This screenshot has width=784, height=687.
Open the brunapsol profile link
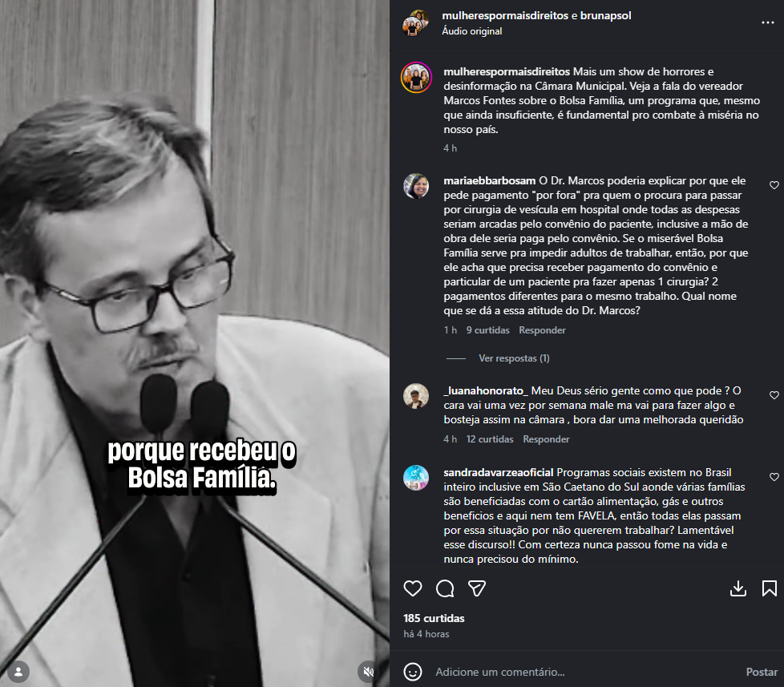pos(605,15)
